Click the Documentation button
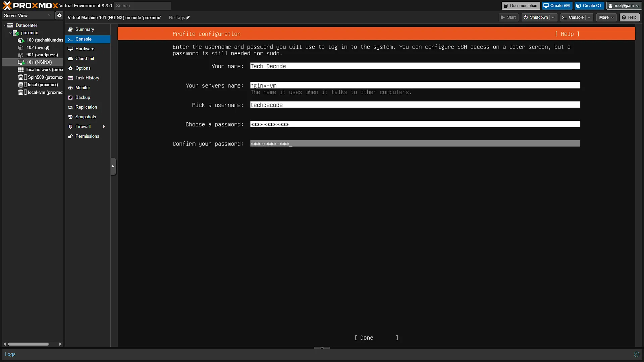This screenshot has height=362, width=644. (x=521, y=6)
